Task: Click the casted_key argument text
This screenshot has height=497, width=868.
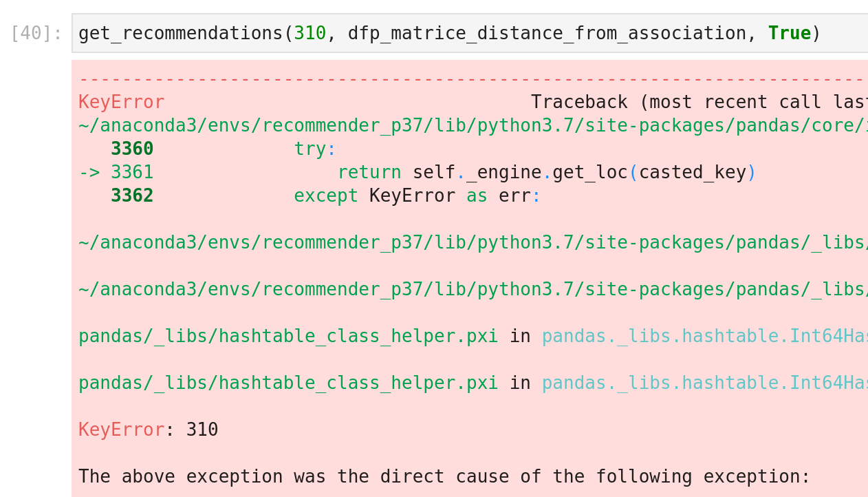Action: tap(692, 173)
